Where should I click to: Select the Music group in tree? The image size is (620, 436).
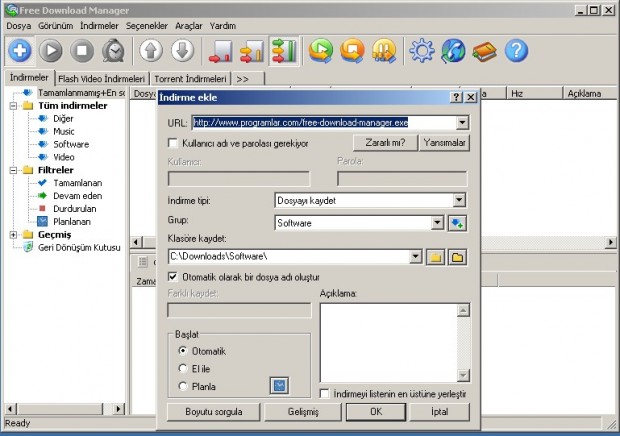pyautogui.click(x=64, y=132)
